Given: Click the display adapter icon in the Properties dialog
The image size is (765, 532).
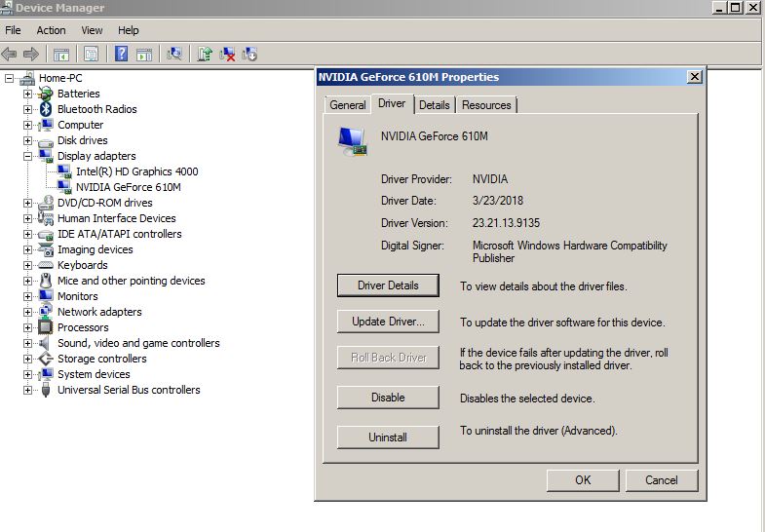Looking at the screenshot, I should [x=352, y=141].
